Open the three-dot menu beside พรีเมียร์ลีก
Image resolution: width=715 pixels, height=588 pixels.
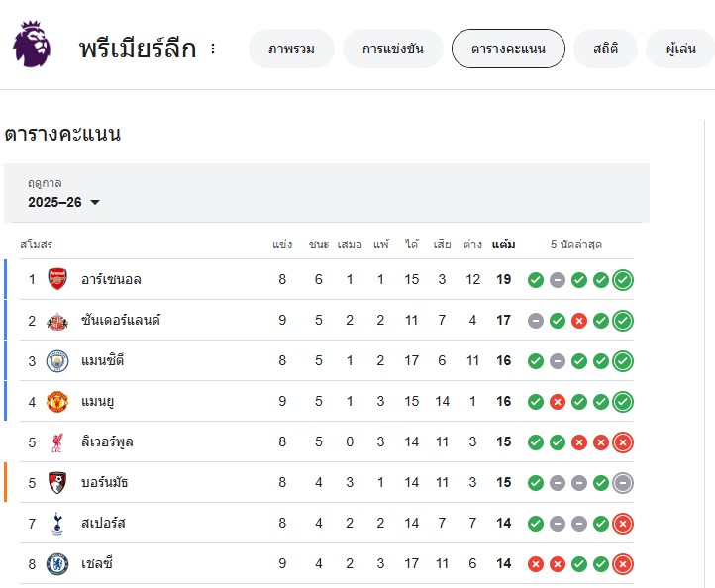(212, 49)
